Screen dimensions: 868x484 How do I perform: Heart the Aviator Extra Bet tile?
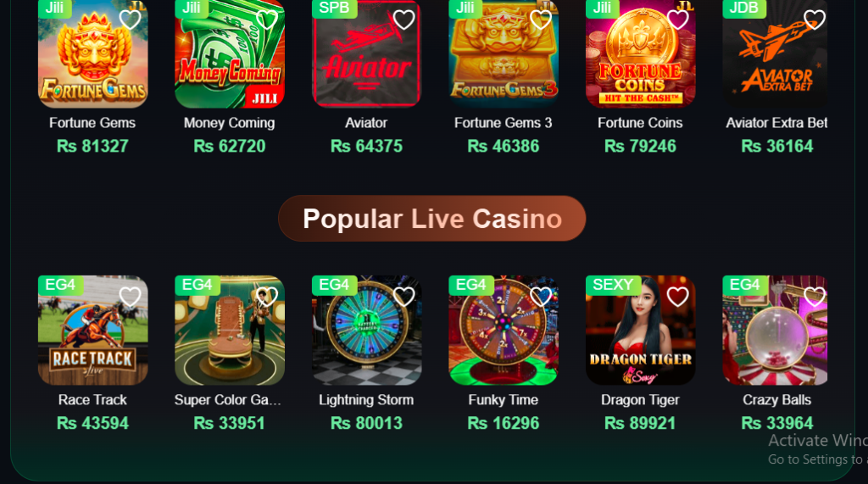pyautogui.click(x=815, y=20)
